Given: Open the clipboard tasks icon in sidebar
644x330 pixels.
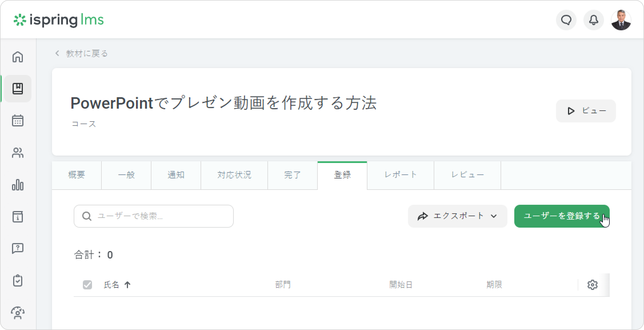Looking at the screenshot, I should [18, 281].
